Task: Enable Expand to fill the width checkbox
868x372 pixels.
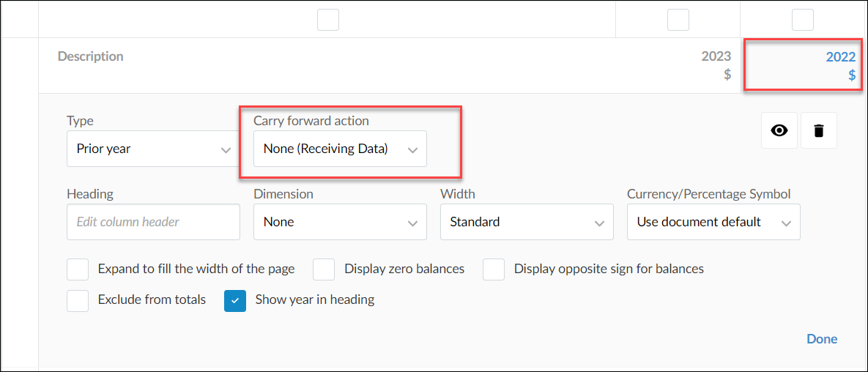Action: pyautogui.click(x=78, y=269)
